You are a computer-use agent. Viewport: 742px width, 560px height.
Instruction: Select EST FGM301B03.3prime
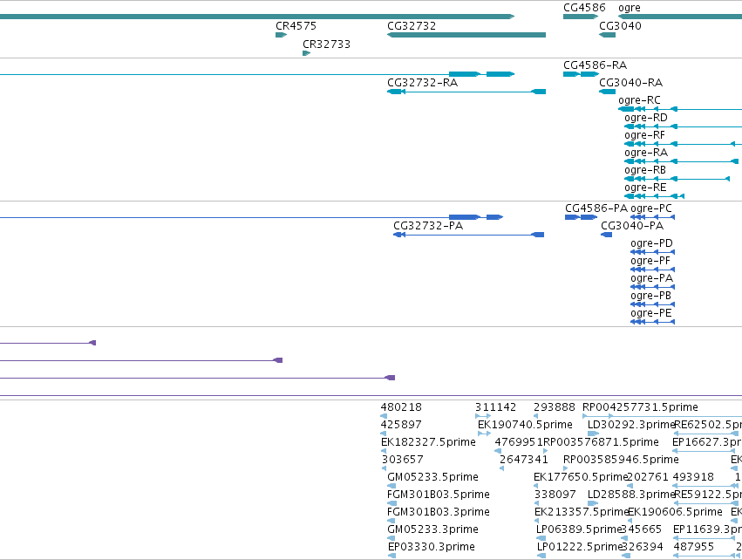[x=439, y=512]
